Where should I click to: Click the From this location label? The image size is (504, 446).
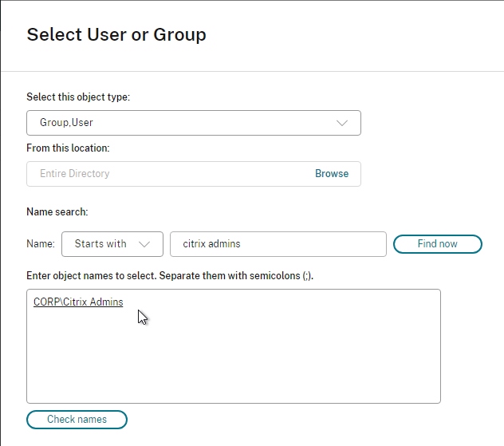(68, 148)
